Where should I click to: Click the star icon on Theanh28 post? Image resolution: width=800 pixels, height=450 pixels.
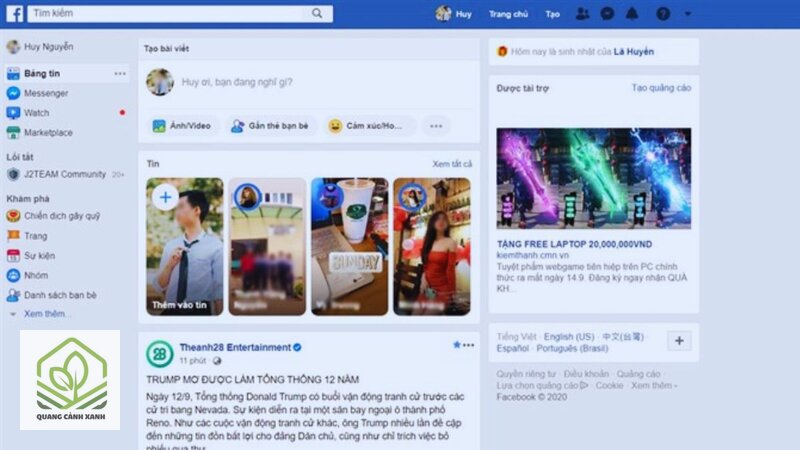click(x=457, y=345)
